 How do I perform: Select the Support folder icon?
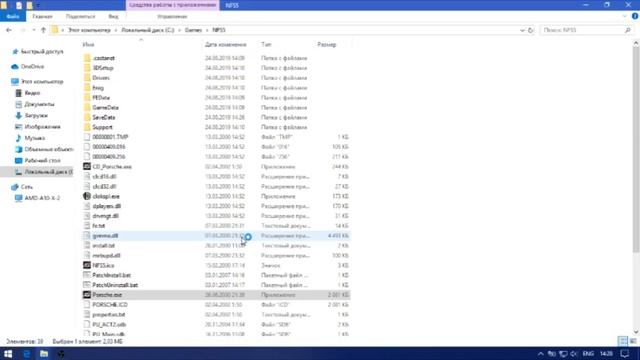(87, 127)
